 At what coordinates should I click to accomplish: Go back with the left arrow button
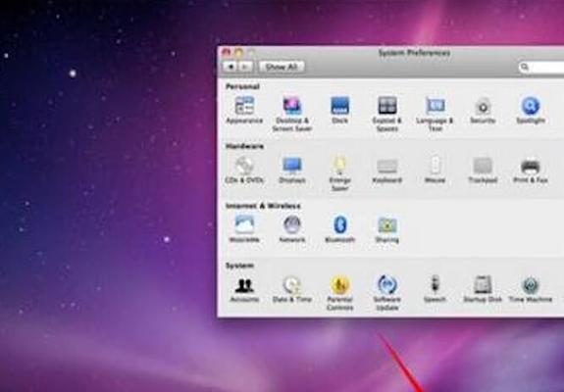tap(231, 67)
